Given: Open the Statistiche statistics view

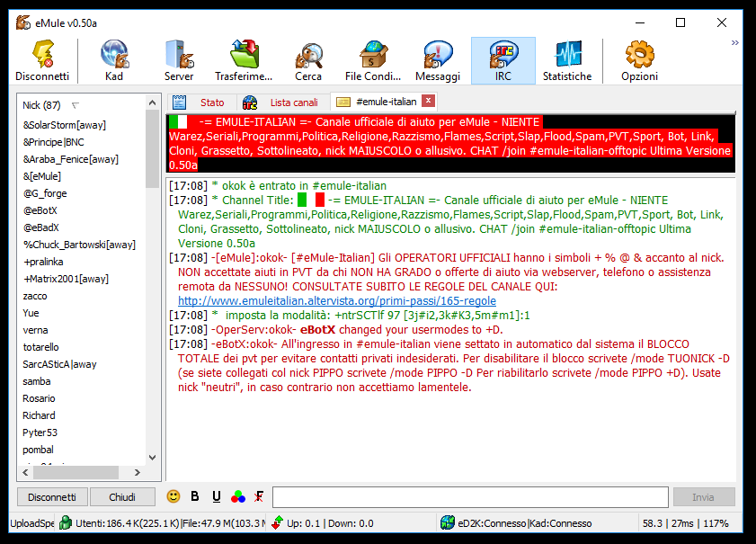Looking at the screenshot, I should point(567,61).
